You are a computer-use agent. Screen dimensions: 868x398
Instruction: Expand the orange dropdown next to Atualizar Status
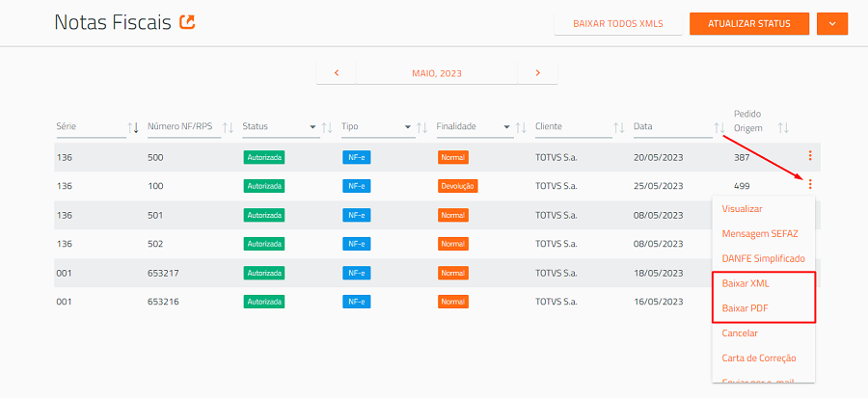(832, 24)
